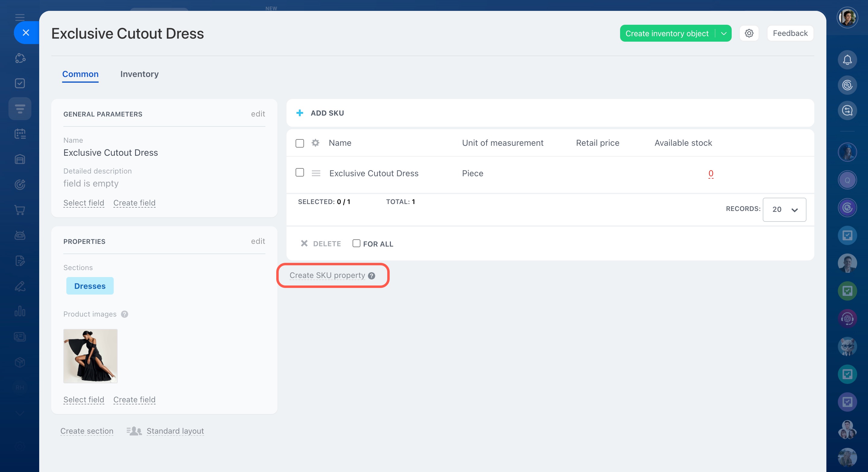Toggle the select-all checkbox in SKU header
The height and width of the screenshot is (472, 868).
[x=299, y=143]
